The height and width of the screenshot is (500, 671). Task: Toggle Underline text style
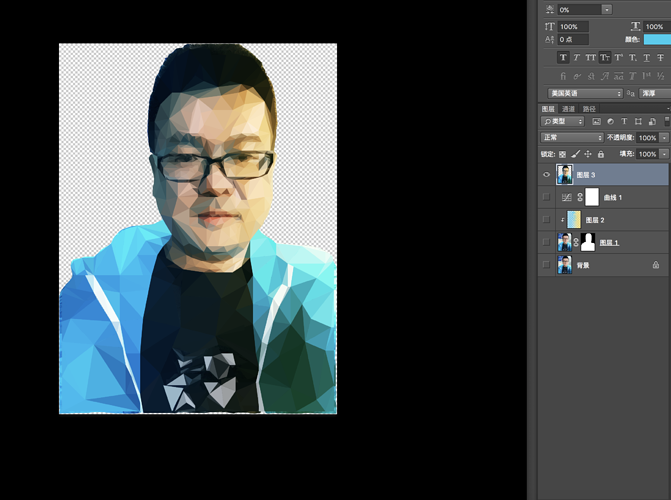click(x=647, y=57)
